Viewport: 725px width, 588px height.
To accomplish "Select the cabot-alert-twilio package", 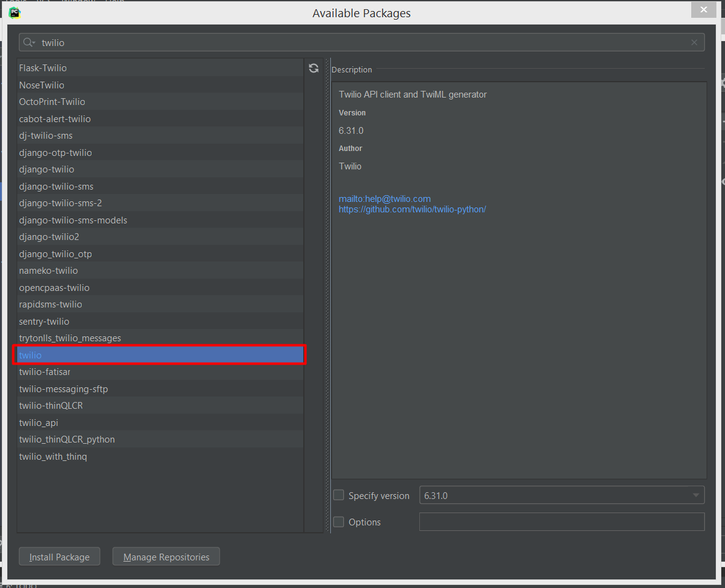I will [x=160, y=119].
